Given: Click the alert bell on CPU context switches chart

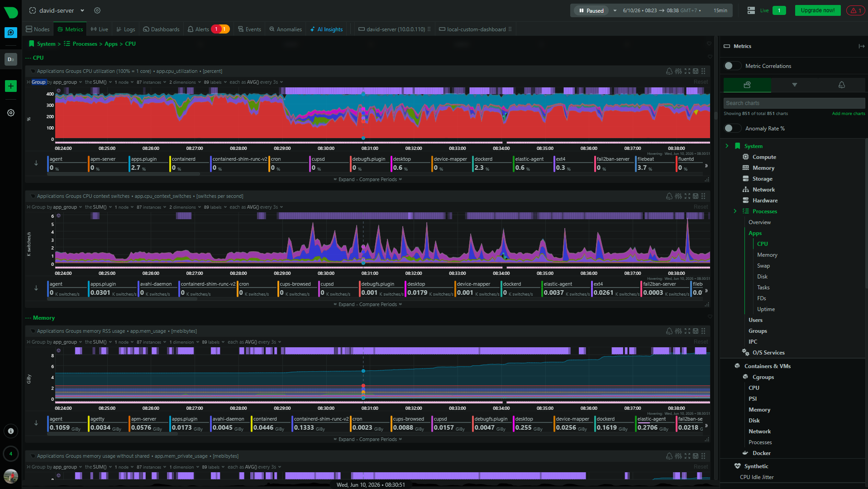Looking at the screenshot, I should (x=669, y=196).
